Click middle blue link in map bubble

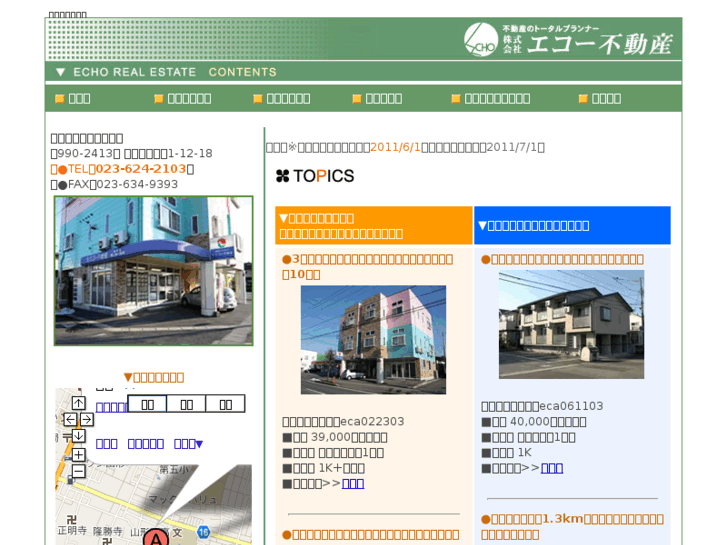(146, 444)
